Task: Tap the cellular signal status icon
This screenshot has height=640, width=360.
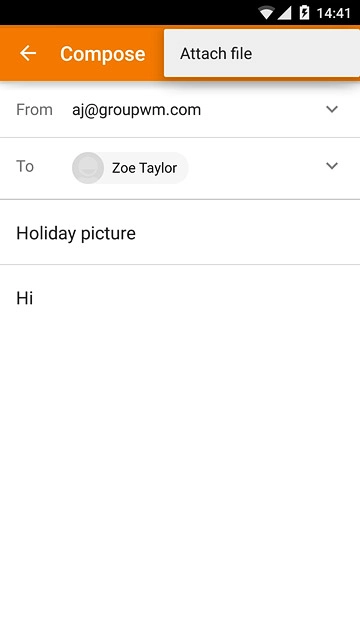Action: (284, 13)
